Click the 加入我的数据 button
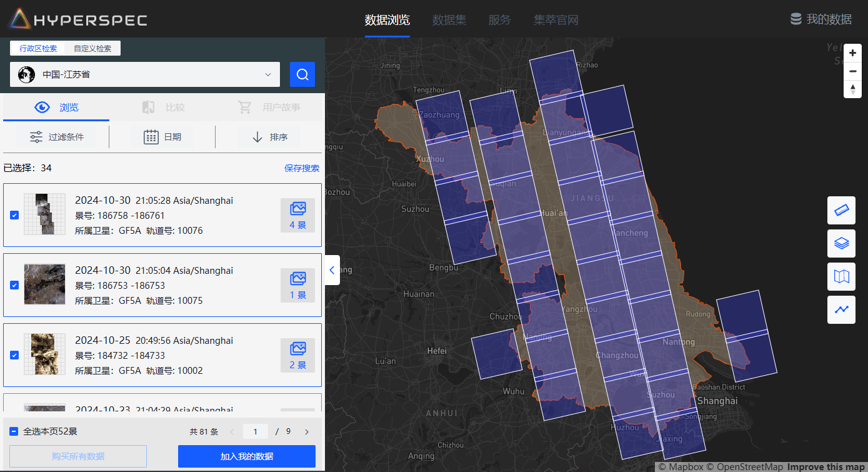The height and width of the screenshot is (472, 868). [x=246, y=456]
